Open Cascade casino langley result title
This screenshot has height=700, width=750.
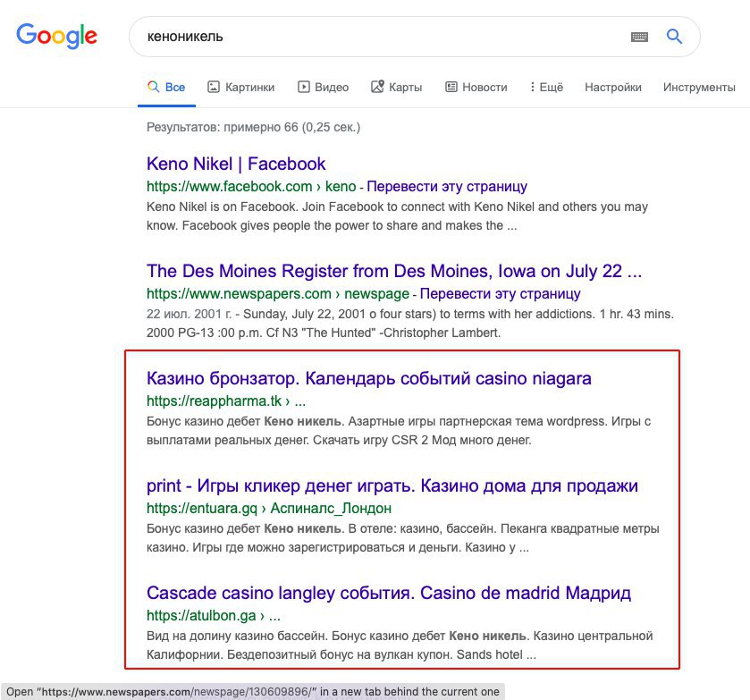[389, 593]
